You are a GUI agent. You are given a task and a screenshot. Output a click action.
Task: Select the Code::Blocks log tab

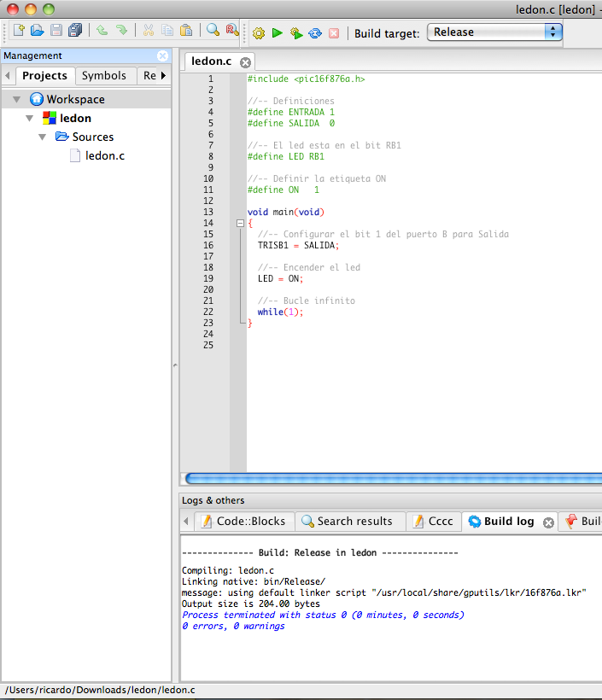click(x=246, y=521)
